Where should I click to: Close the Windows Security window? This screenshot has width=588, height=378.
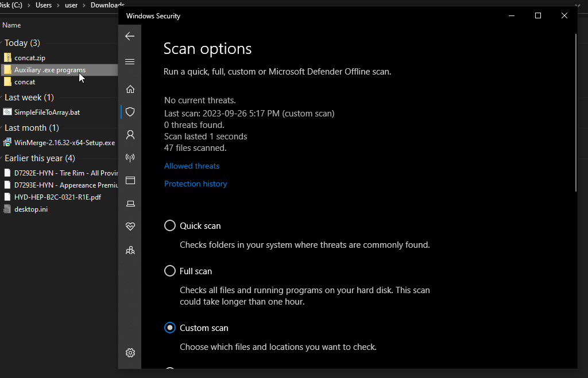(564, 15)
